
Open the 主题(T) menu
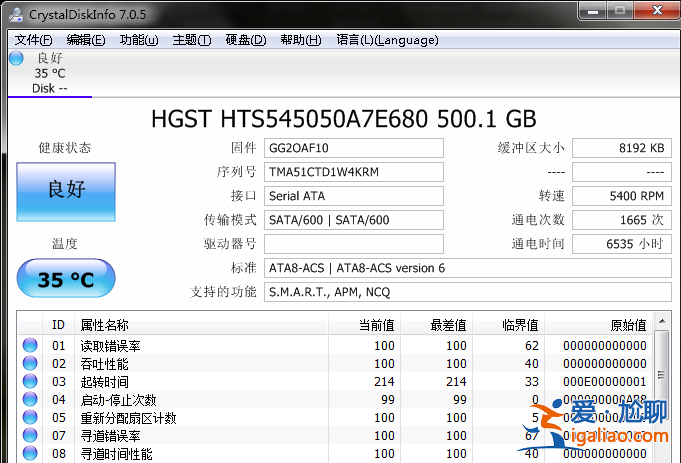tap(192, 40)
